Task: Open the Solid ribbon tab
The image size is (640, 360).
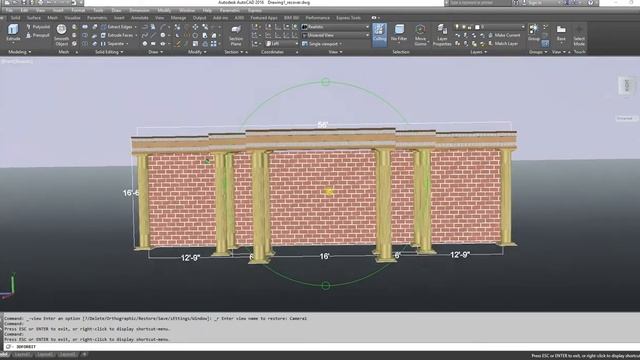Action: click(x=16, y=18)
